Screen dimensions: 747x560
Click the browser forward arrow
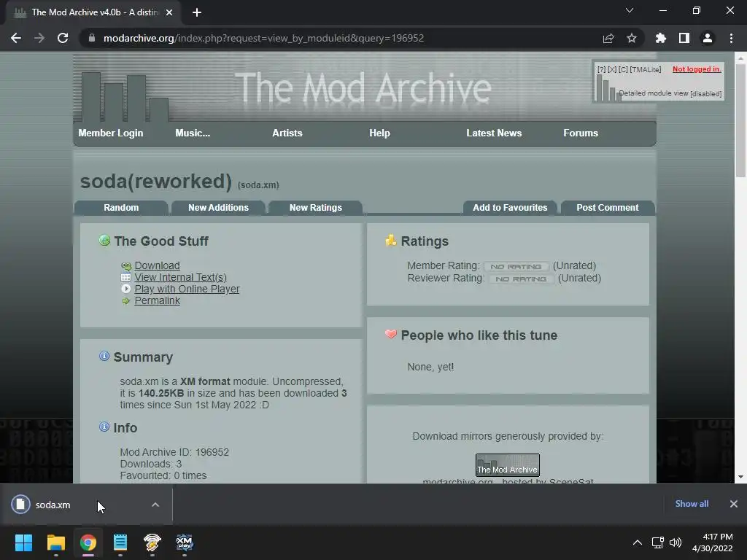click(39, 38)
